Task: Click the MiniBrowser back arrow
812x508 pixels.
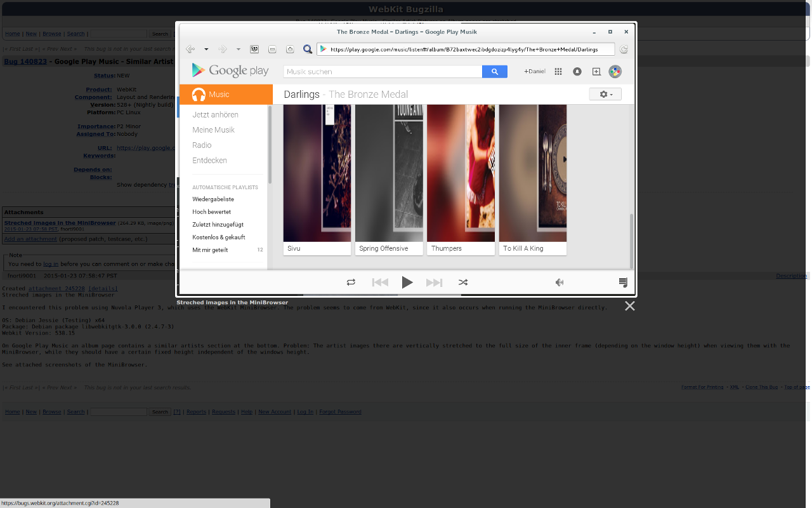Action: [190, 49]
